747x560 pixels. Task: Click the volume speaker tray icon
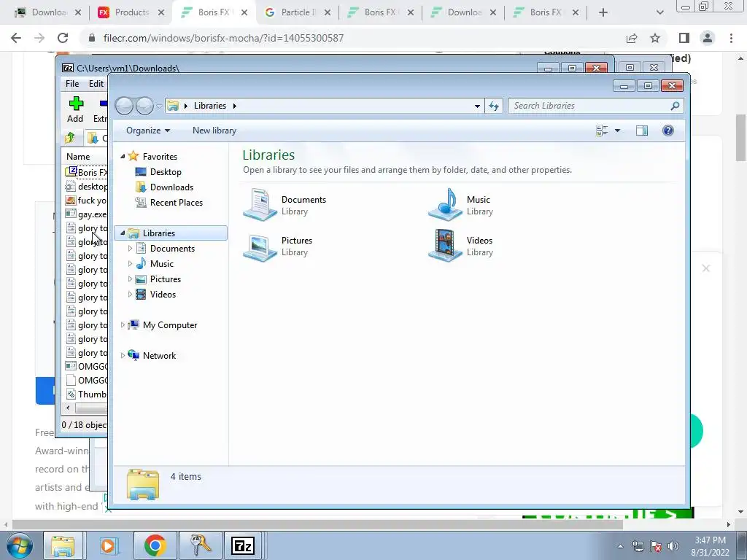tap(673, 546)
